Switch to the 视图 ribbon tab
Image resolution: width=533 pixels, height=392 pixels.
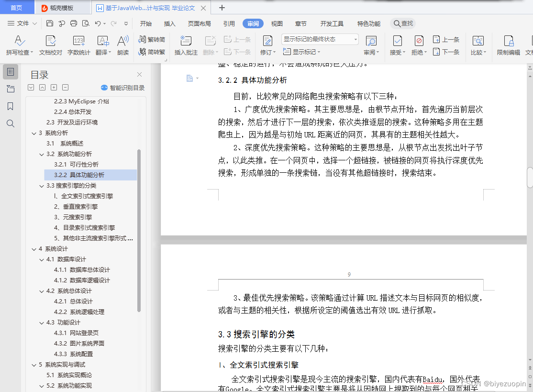(x=277, y=23)
